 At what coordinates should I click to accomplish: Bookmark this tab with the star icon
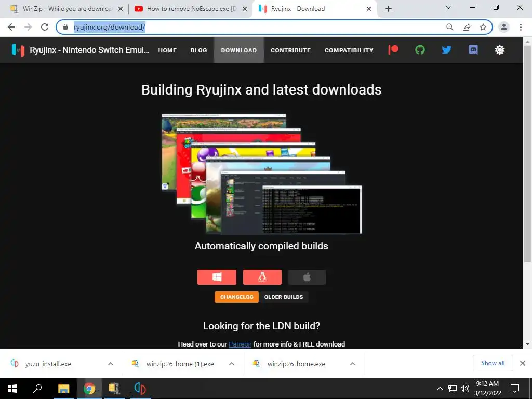click(483, 27)
